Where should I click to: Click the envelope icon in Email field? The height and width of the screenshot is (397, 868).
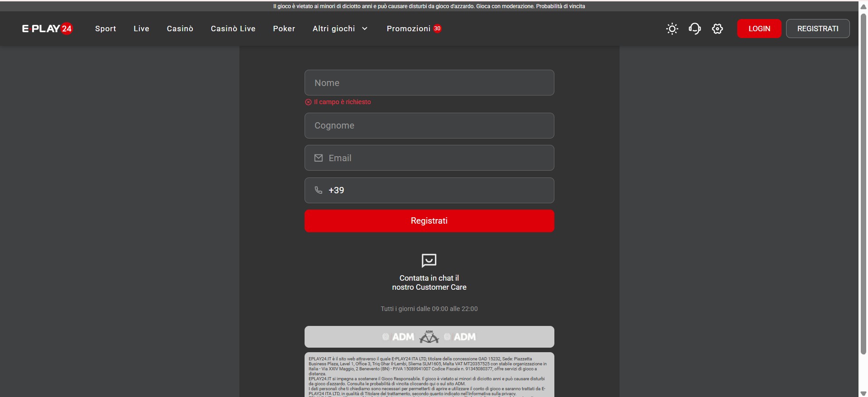319,158
